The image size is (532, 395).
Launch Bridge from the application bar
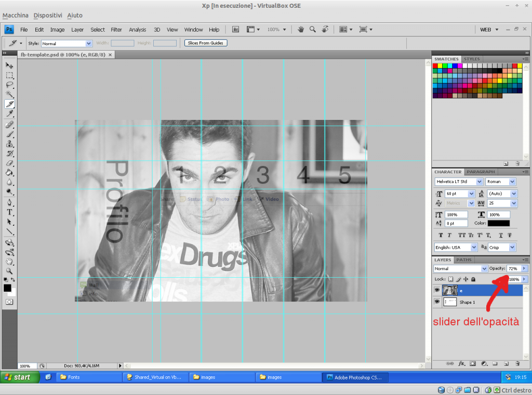tap(235, 30)
